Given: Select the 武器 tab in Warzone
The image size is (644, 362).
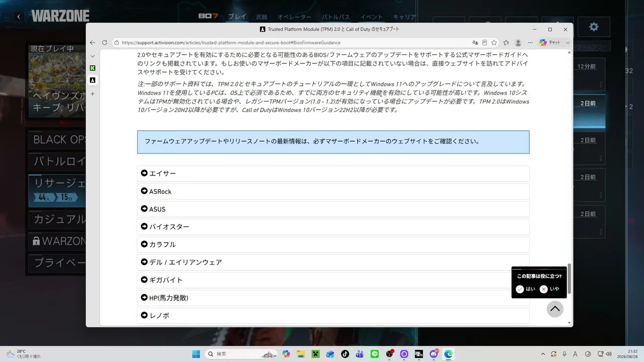Looking at the screenshot, I should pyautogui.click(x=262, y=17).
